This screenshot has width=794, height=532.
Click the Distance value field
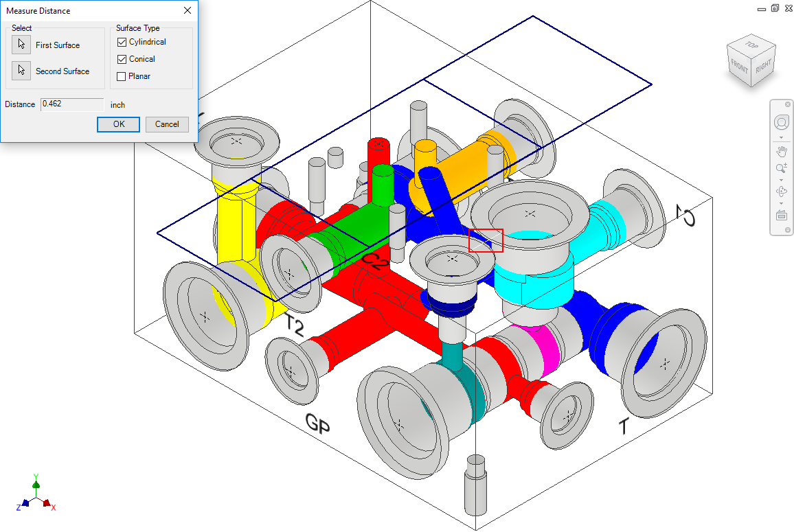pyautogui.click(x=72, y=104)
